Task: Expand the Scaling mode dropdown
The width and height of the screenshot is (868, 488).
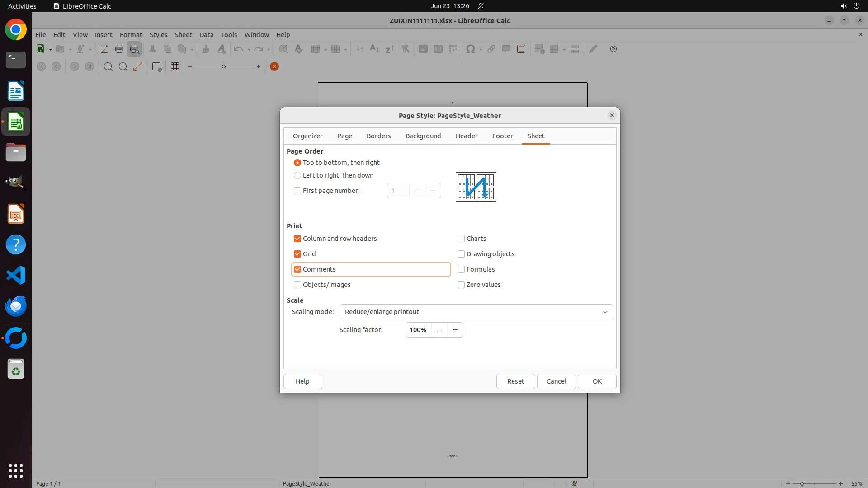Action: pos(476,312)
